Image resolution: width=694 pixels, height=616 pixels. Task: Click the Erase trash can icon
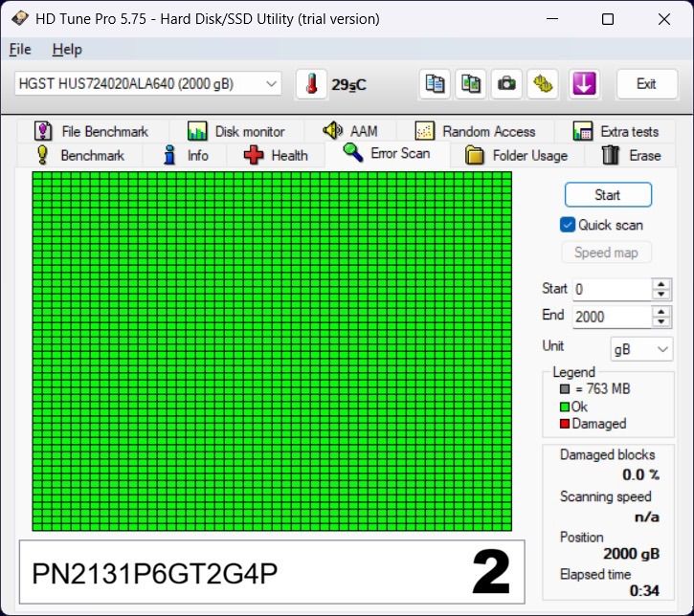click(611, 155)
